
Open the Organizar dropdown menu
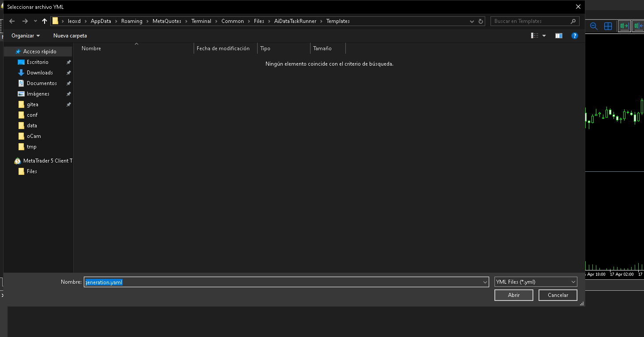[26, 36]
